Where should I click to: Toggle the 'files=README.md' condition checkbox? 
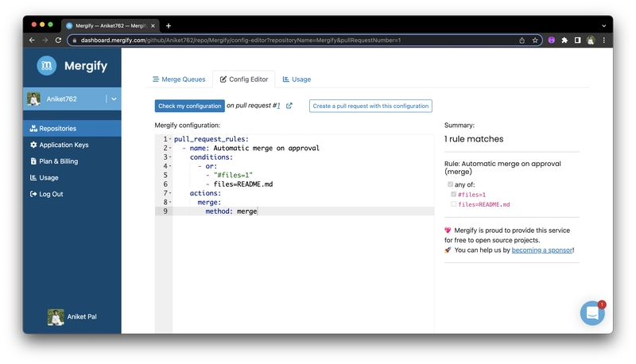[x=453, y=204]
